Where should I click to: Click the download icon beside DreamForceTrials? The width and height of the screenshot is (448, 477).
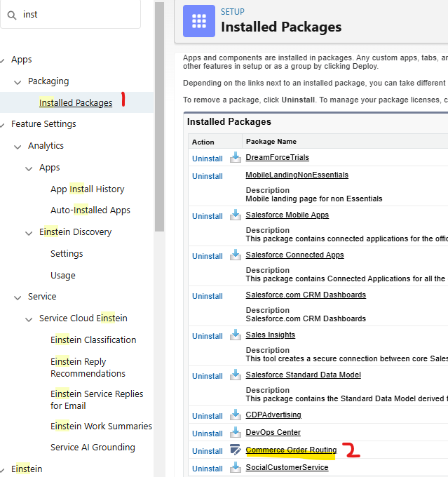(x=235, y=157)
